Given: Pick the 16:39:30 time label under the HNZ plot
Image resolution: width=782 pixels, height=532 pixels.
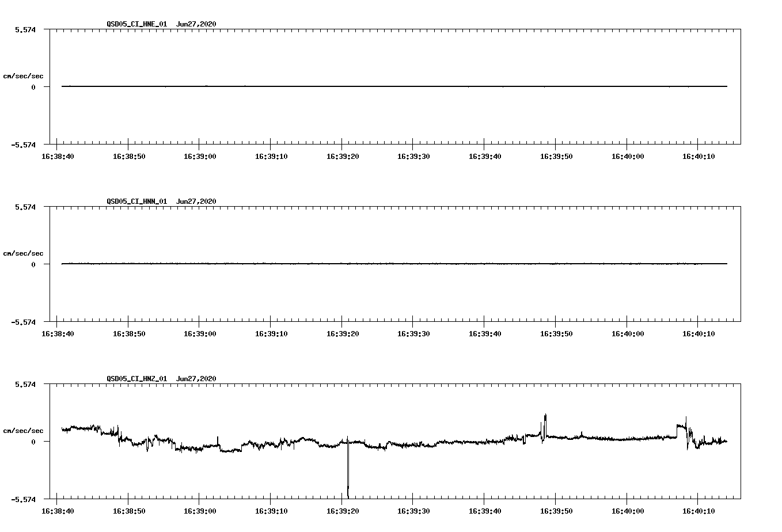Looking at the screenshot, I should point(413,511).
